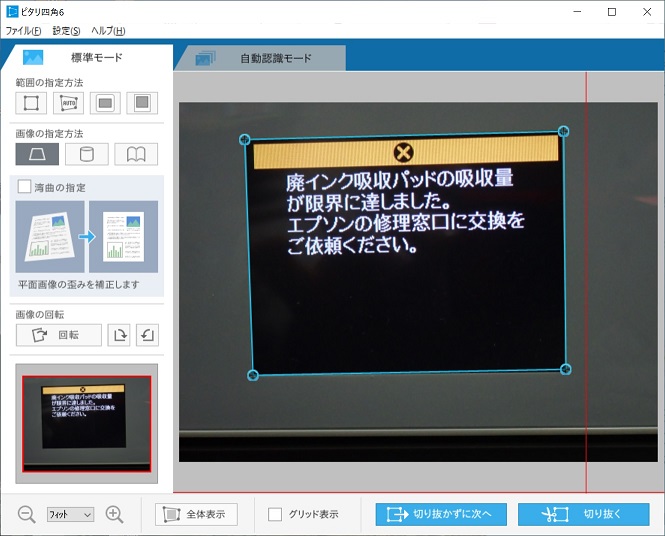Screen dimensions: 665x536
Task: Minimize the ピタリ四角6 window
Action: [x=577, y=12]
